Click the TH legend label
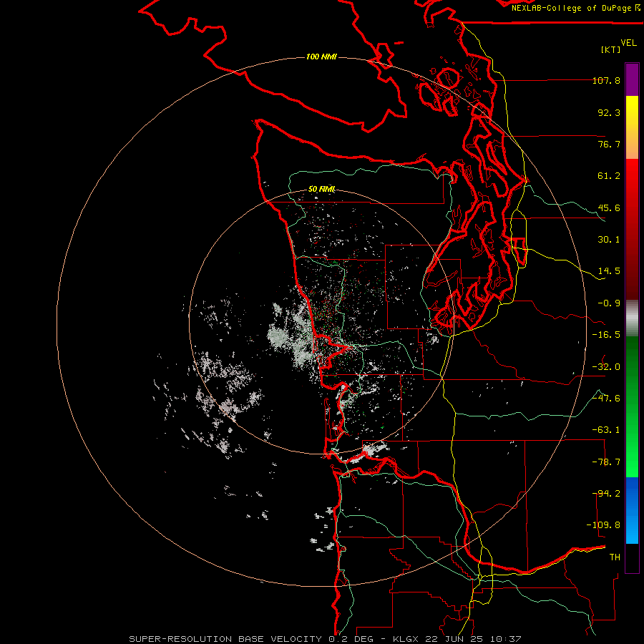Screen dimensions: 644x644 tap(615, 557)
